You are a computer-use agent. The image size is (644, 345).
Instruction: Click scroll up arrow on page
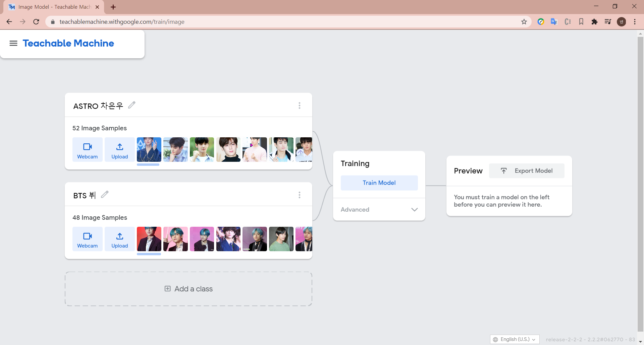tap(640, 33)
